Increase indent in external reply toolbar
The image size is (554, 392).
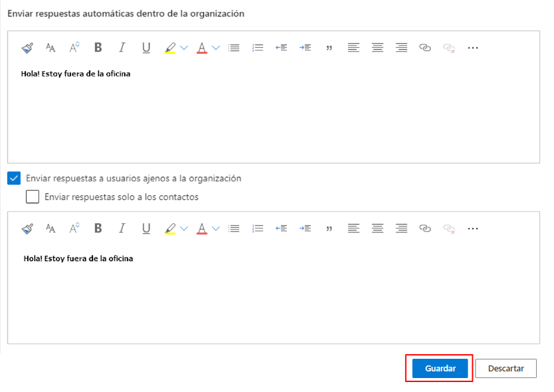click(x=305, y=229)
